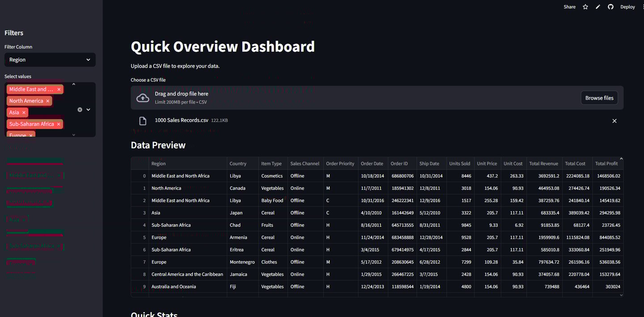The width and height of the screenshot is (644, 317).
Task: Select the Chad country cell
Action: tap(243, 225)
